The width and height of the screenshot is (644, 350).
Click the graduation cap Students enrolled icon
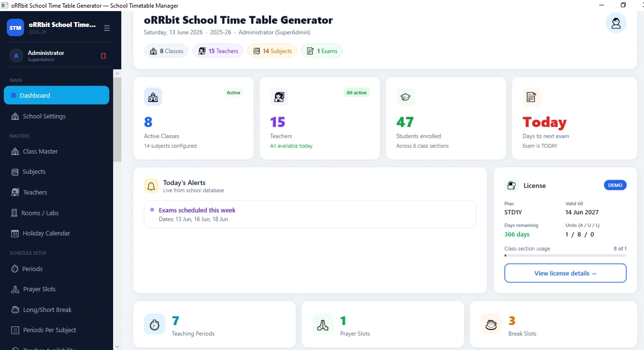pos(405,97)
